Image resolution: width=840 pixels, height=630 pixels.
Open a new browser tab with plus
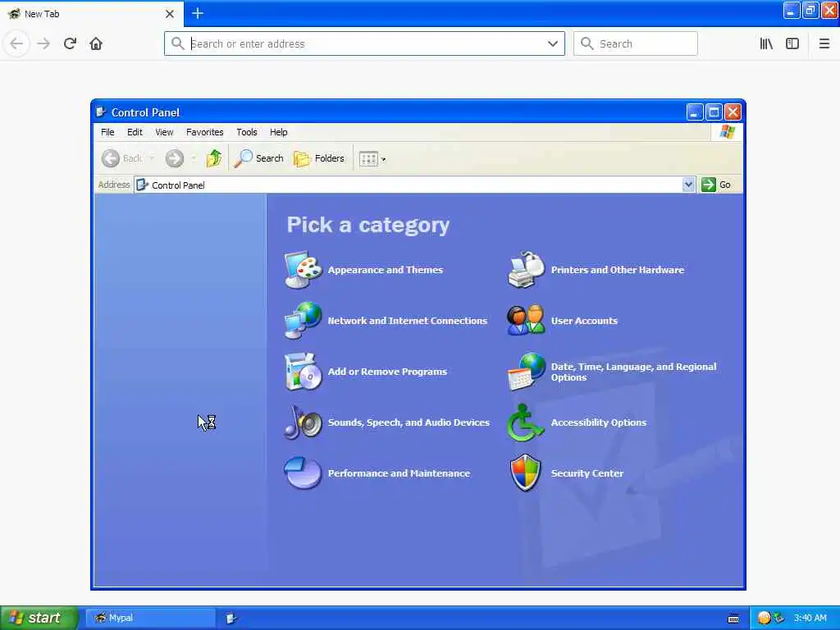click(197, 13)
